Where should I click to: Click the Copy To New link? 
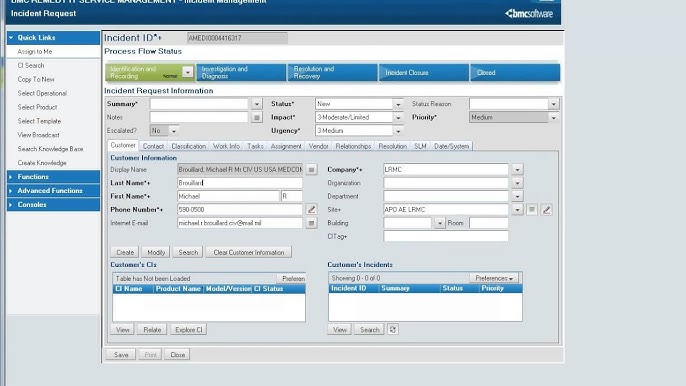[x=36, y=80]
